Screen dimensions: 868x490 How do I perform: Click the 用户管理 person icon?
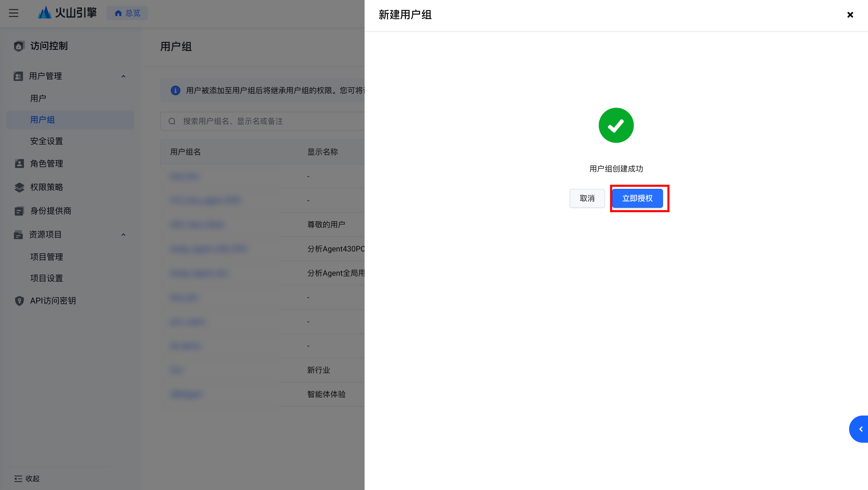click(x=18, y=76)
